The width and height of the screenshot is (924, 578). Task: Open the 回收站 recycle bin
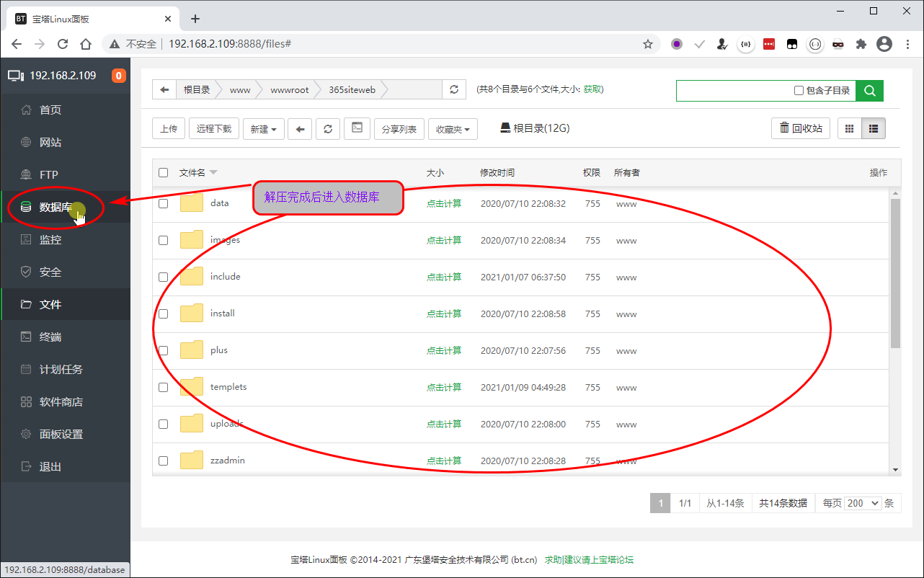[801, 128]
